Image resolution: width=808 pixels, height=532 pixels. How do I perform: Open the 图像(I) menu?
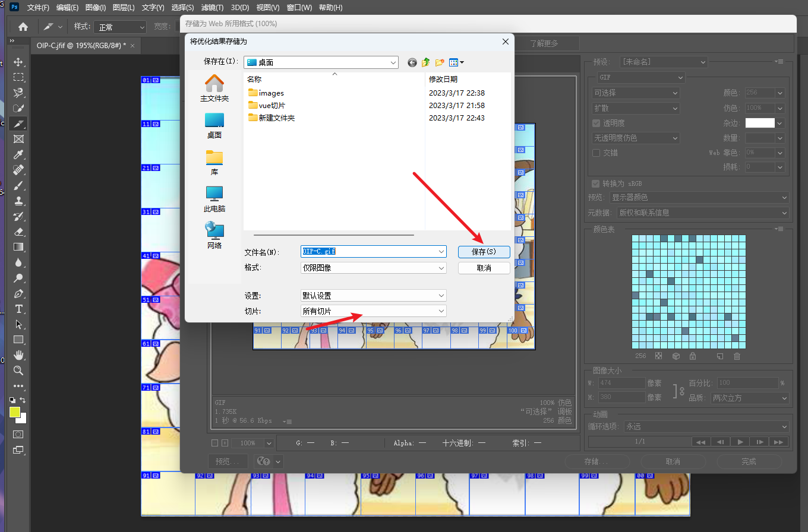click(96, 8)
